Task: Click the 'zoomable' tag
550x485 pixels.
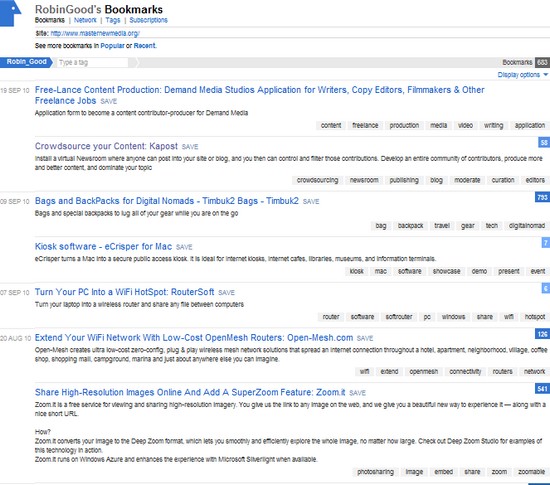Action: coord(531,472)
